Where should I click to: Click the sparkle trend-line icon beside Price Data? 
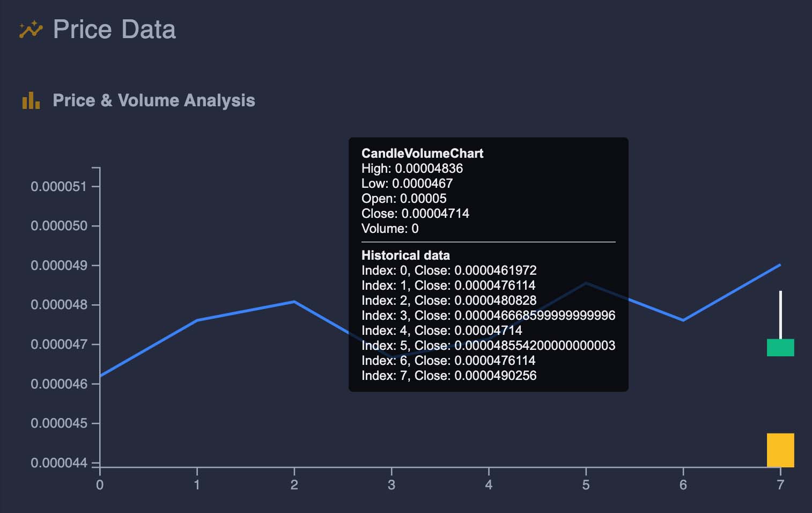click(31, 31)
